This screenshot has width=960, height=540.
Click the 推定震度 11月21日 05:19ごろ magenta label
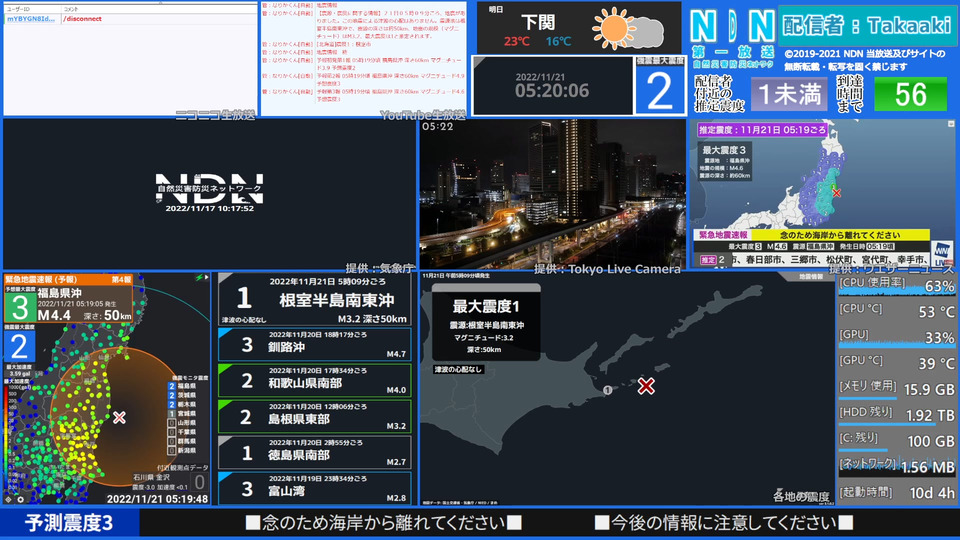click(762, 130)
